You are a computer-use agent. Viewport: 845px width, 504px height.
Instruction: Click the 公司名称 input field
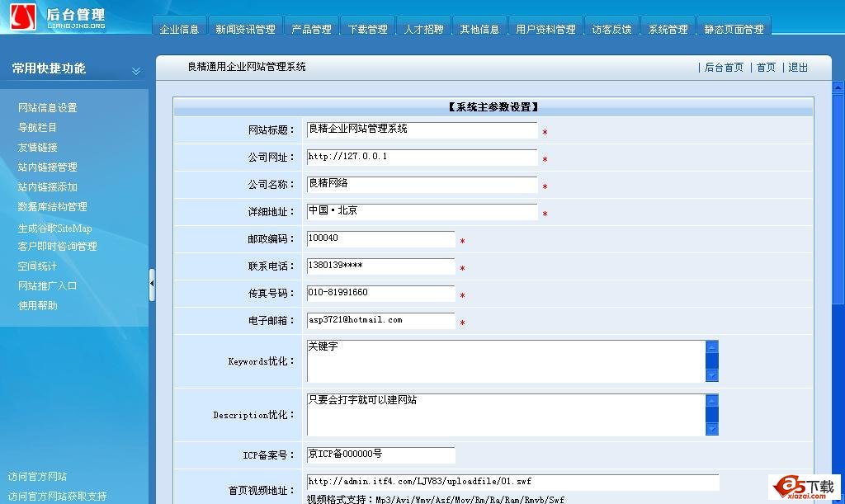[422, 184]
